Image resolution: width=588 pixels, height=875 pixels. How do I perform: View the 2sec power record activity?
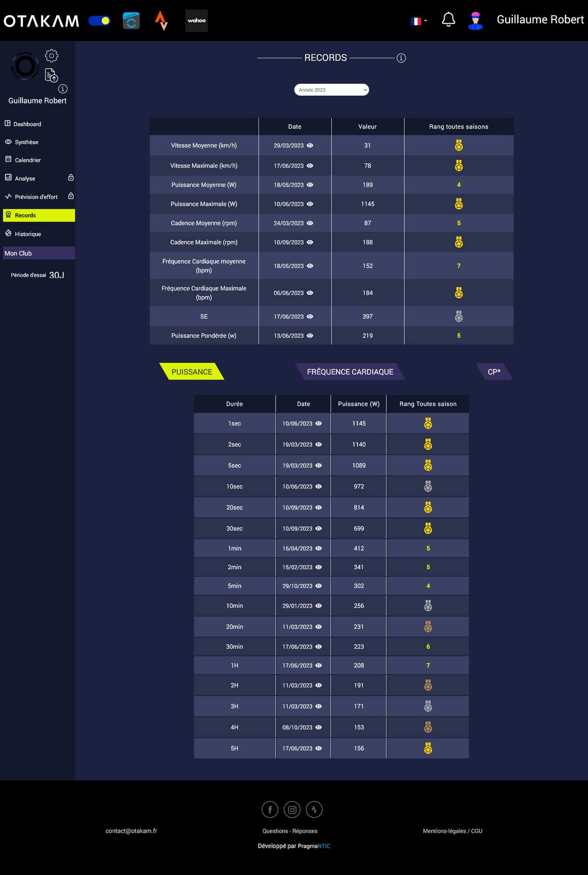click(319, 444)
